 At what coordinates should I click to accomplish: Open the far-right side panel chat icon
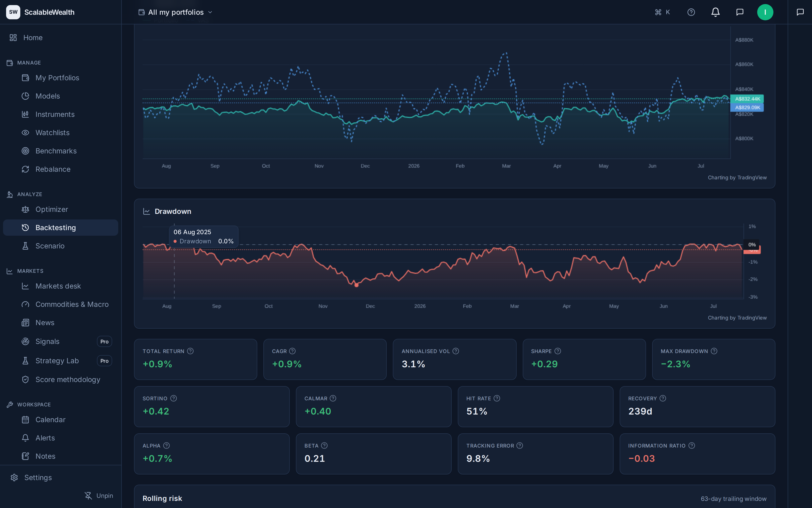800,12
